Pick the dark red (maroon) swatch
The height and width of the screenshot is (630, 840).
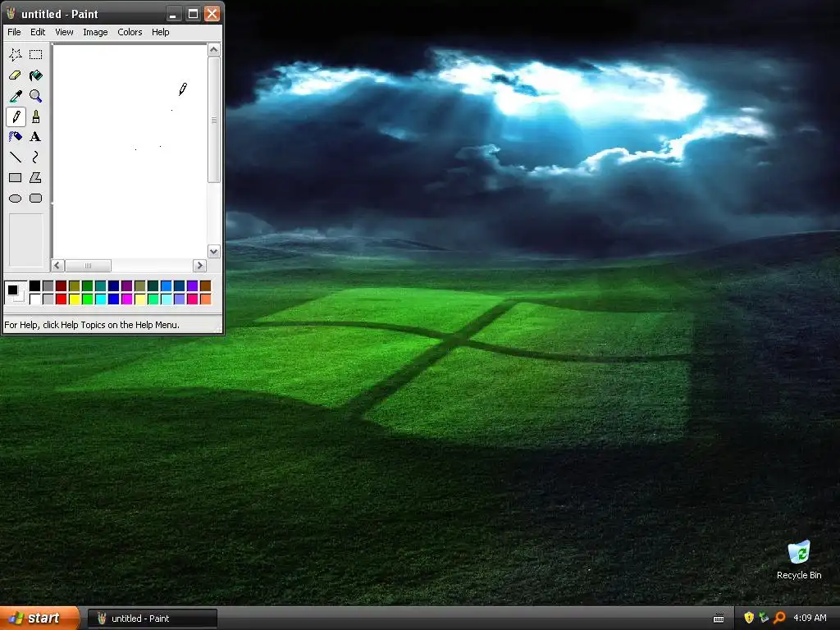(61, 286)
